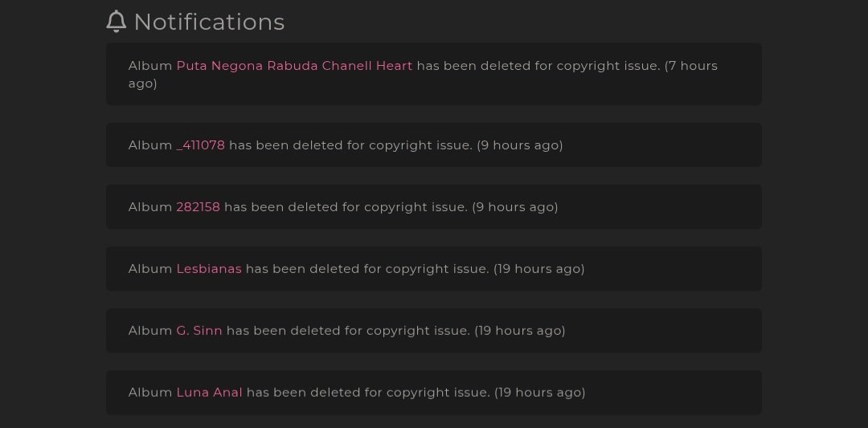The width and height of the screenshot is (868, 428).
Task: Click "copyright issue" text in the 282158 notification
Action: (x=415, y=207)
